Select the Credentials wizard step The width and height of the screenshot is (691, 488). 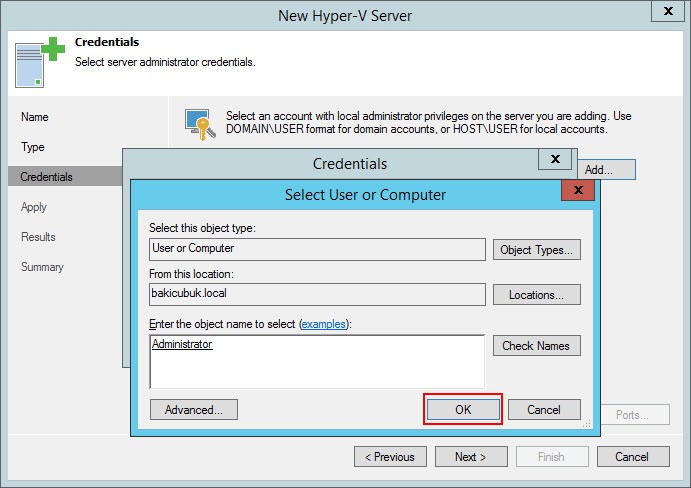65,176
